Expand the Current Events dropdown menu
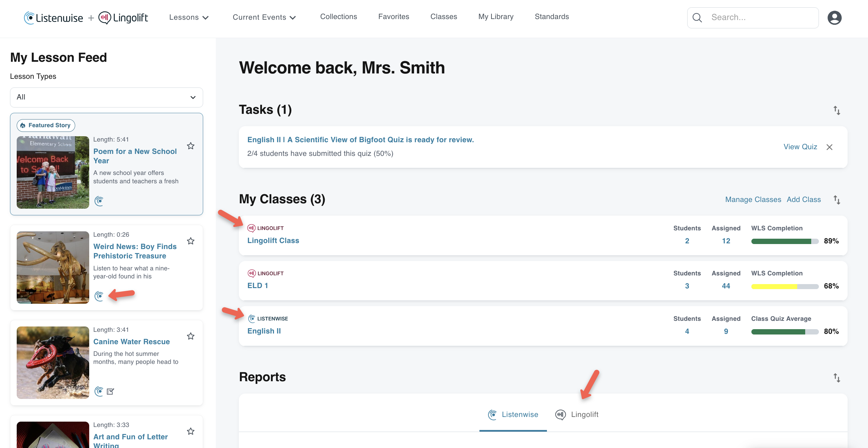The height and width of the screenshot is (448, 868). pyautogui.click(x=264, y=17)
